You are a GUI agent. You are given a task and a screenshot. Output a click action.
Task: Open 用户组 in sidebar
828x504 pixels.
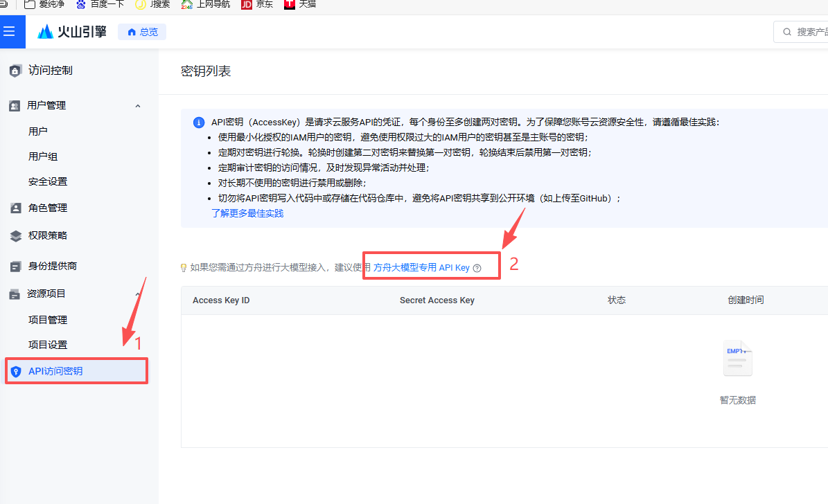(x=43, y=156)
